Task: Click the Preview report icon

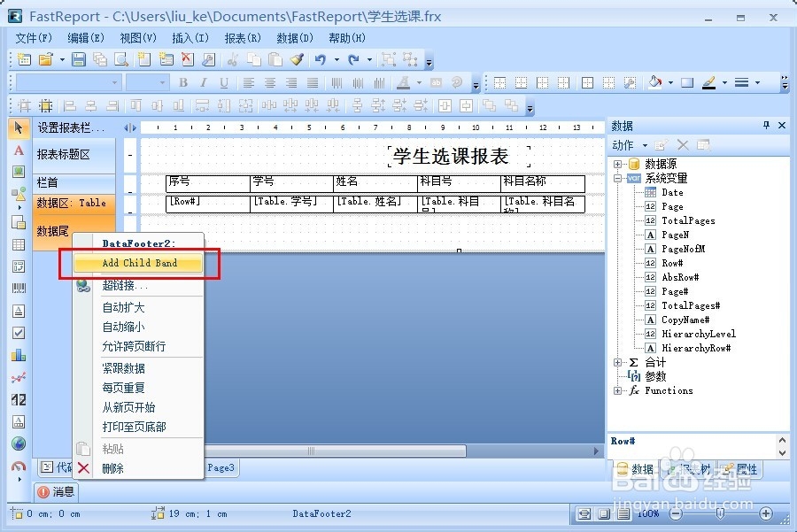Action: (x=122, y=59)
